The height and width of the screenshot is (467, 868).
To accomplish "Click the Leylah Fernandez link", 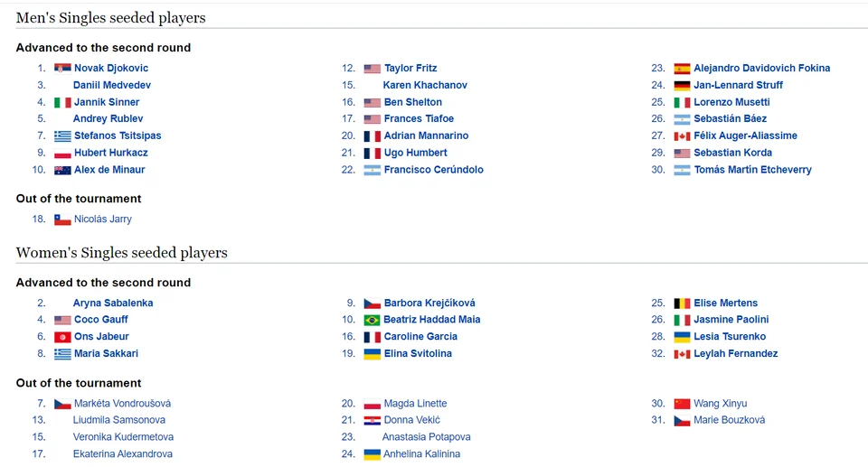I will pyautogui.click(x=736, y=353).
